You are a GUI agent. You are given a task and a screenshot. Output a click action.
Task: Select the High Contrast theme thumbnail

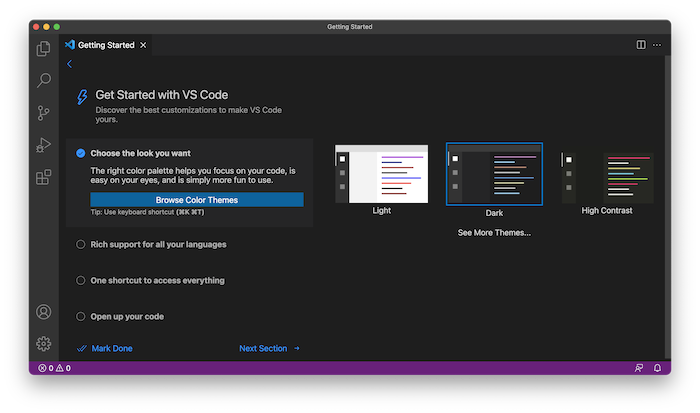(x=607, y=178)
